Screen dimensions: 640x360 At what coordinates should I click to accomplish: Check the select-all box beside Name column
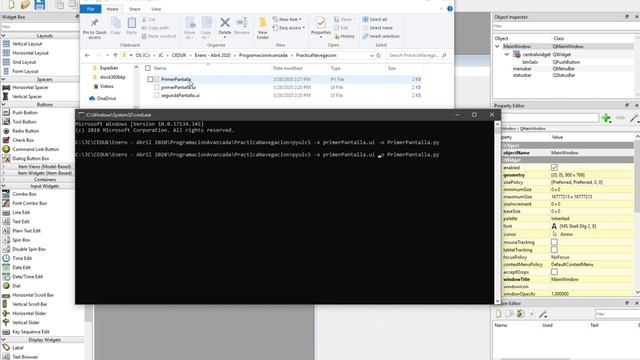tap(148, 68)
